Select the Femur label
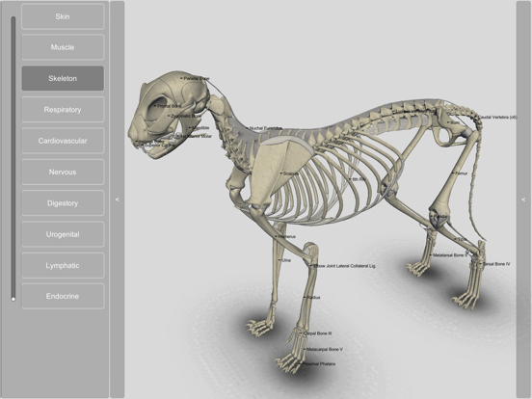Viewport: 532px width, 399px height. (x=462, y=173)
